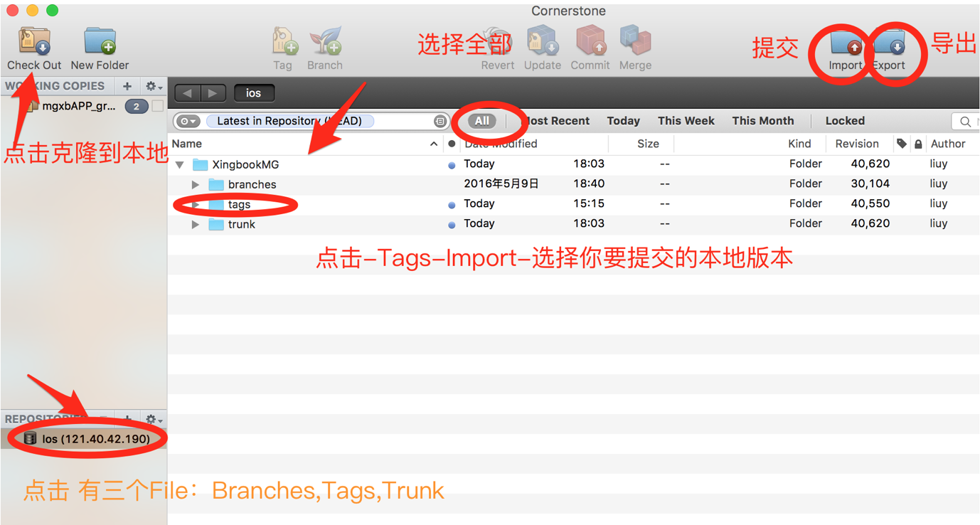Toggle the Name column sort arrow

tap(434, 144)
